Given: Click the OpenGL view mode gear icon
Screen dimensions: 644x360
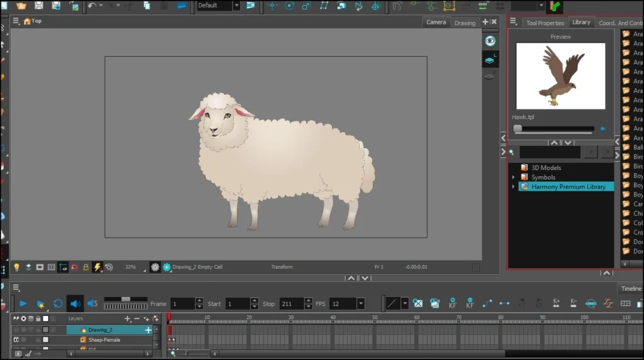Looking at the screenshot, I should (x=155, y=267).
